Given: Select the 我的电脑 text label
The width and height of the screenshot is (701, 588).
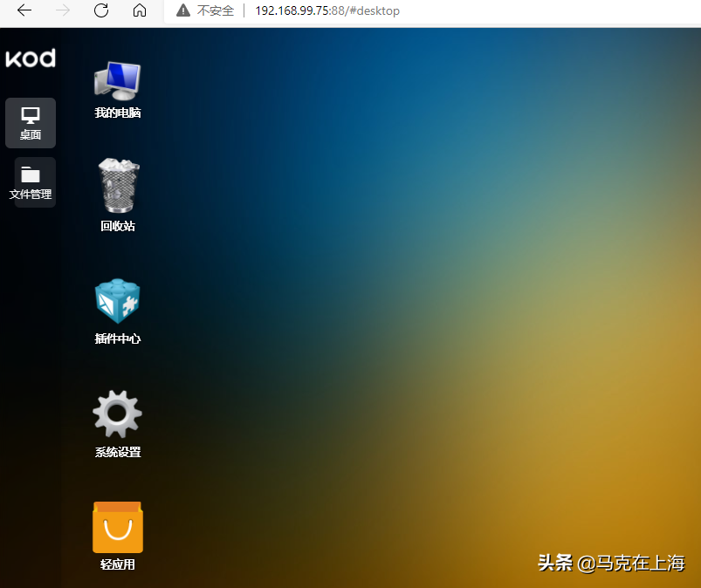Looking at the screenshot, I should [x=117, y=113].
